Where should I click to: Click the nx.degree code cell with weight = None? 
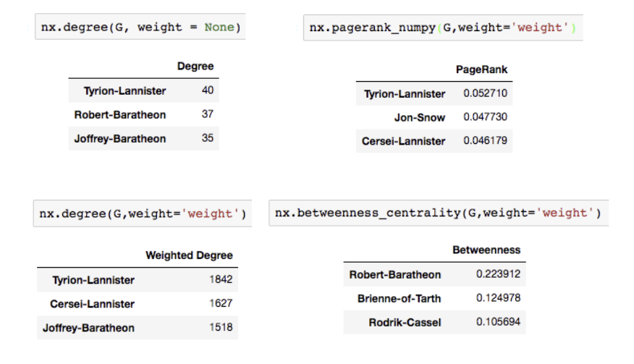click(138, 27)
